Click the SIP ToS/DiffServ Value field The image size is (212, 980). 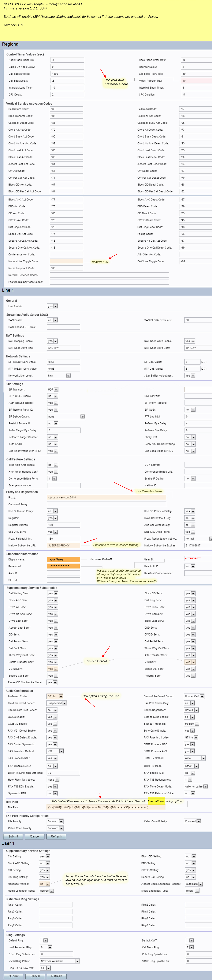(64, 362)
